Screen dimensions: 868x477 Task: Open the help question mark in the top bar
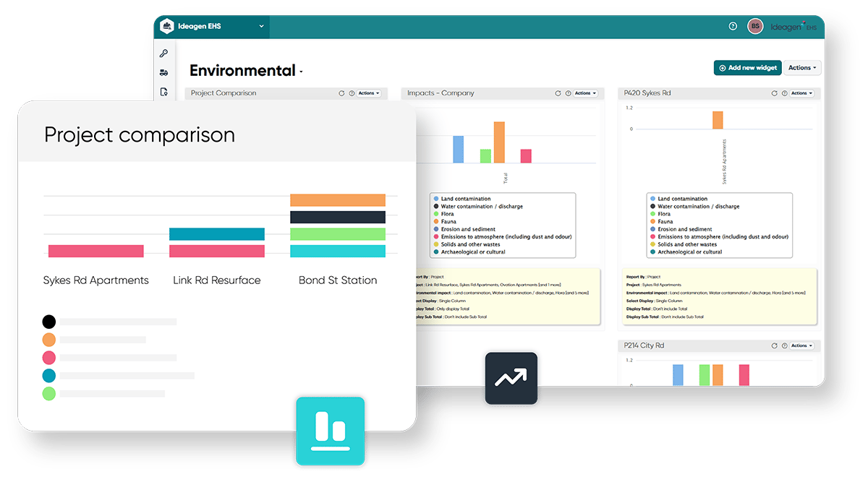[733, 26]
